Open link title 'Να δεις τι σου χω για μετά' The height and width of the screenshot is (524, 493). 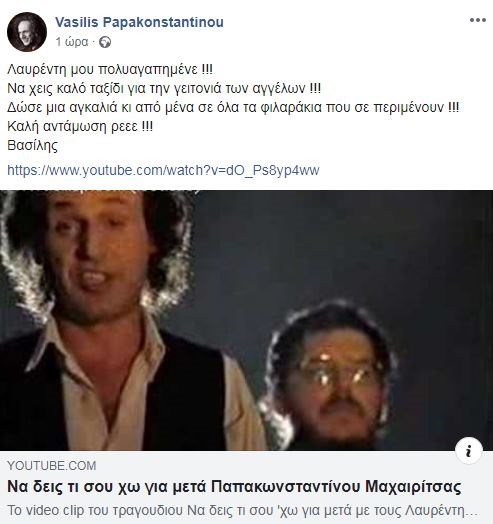tap(234, 487)
